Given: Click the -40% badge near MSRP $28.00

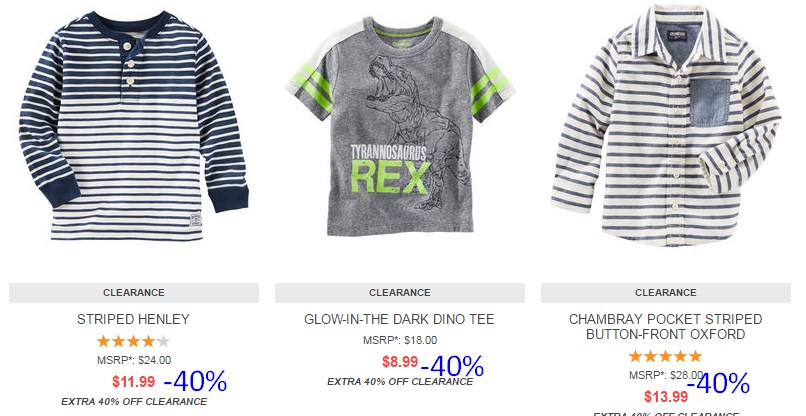Looking at the screenshot, I should (718, 383).
